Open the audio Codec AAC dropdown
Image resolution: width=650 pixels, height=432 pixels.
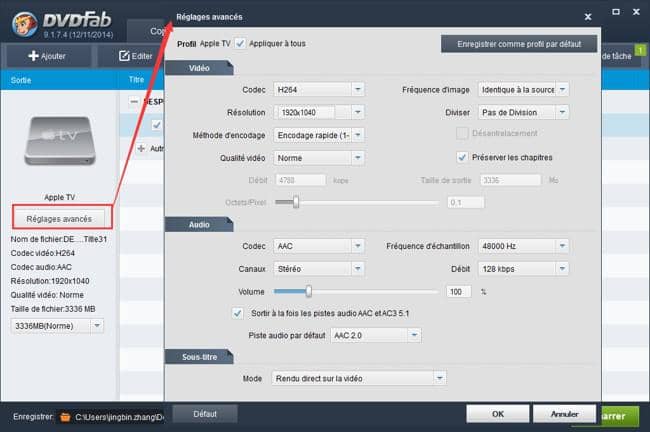point(358,246)
